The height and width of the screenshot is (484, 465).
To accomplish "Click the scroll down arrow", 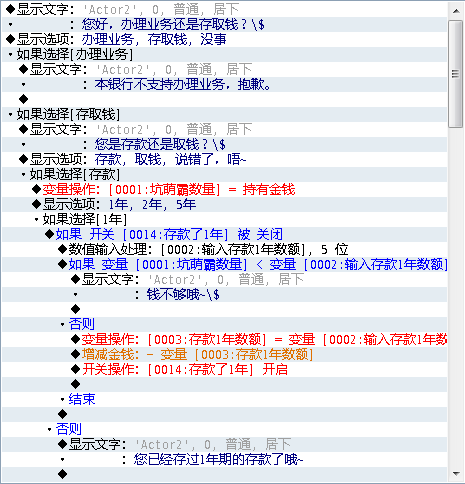I will (456, 473).
